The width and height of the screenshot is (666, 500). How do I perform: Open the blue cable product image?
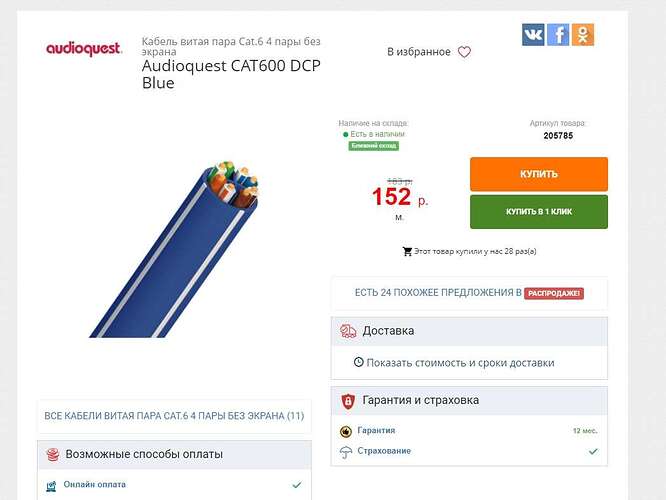pyautogui.click(x=174, y=249)
